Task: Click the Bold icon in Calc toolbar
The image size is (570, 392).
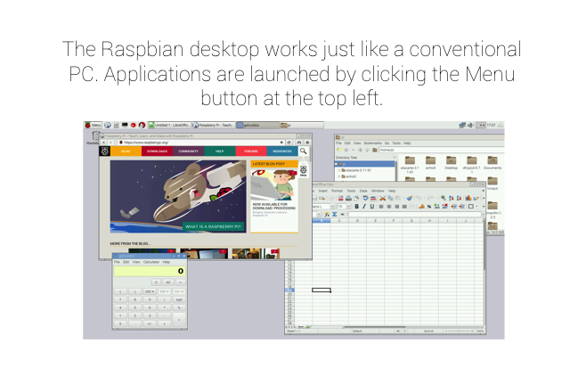Action: click(357, 206)
